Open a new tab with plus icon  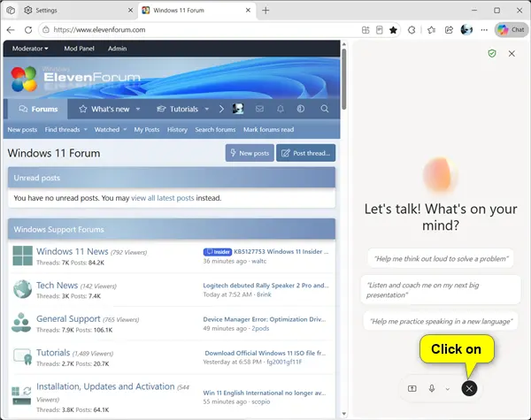click(265, 11)
